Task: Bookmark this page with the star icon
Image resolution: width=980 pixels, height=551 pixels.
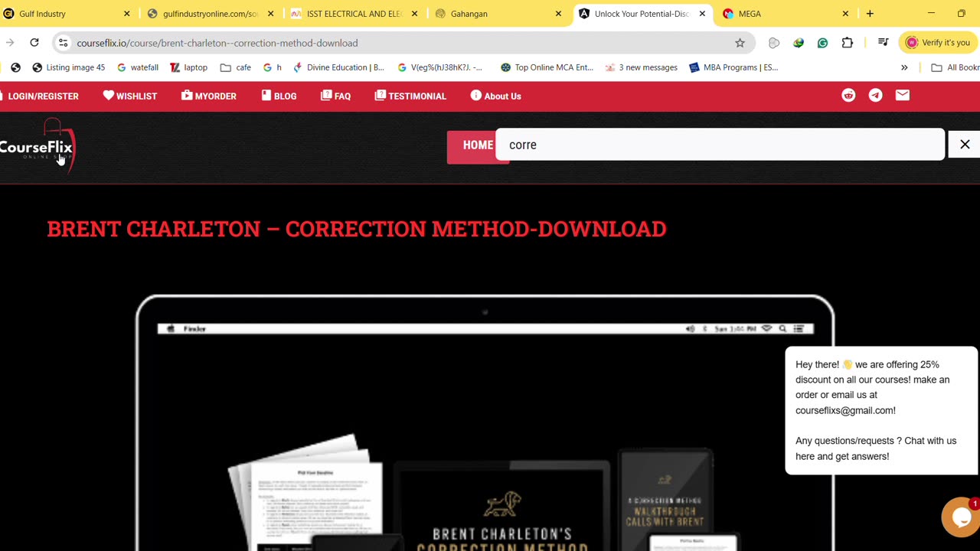Action: 740,43
